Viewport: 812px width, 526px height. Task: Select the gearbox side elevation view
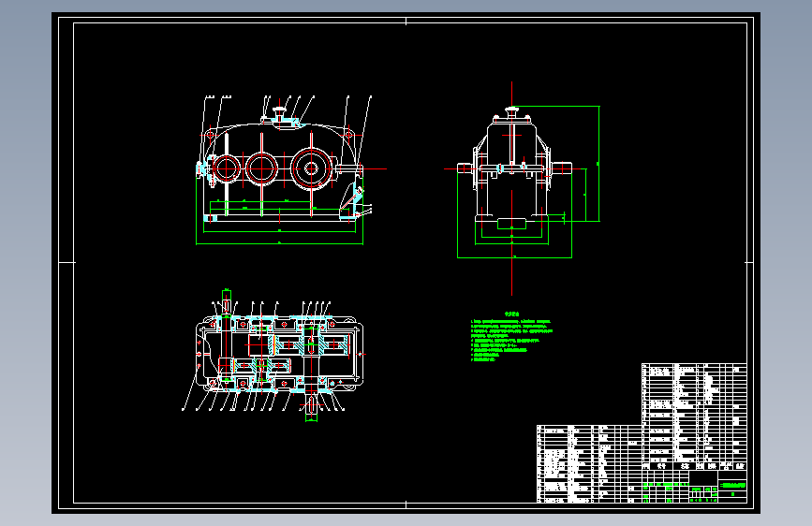[x=522, y=187]
